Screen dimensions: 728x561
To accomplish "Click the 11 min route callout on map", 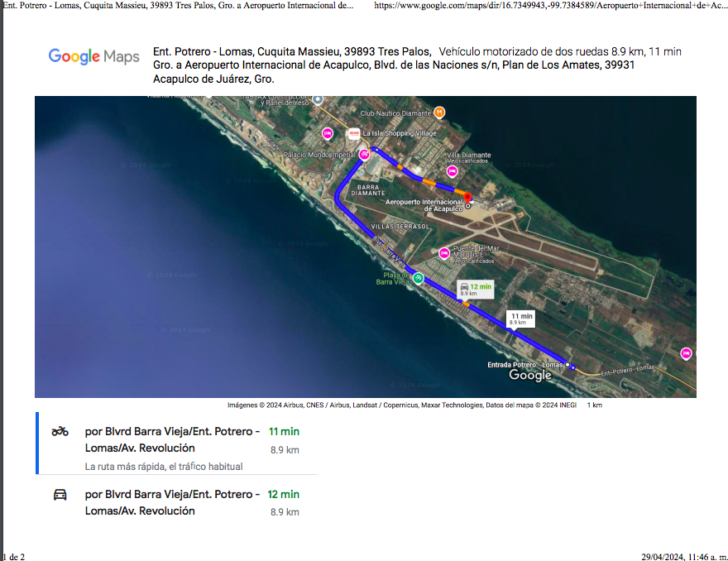I will point(520,319).
